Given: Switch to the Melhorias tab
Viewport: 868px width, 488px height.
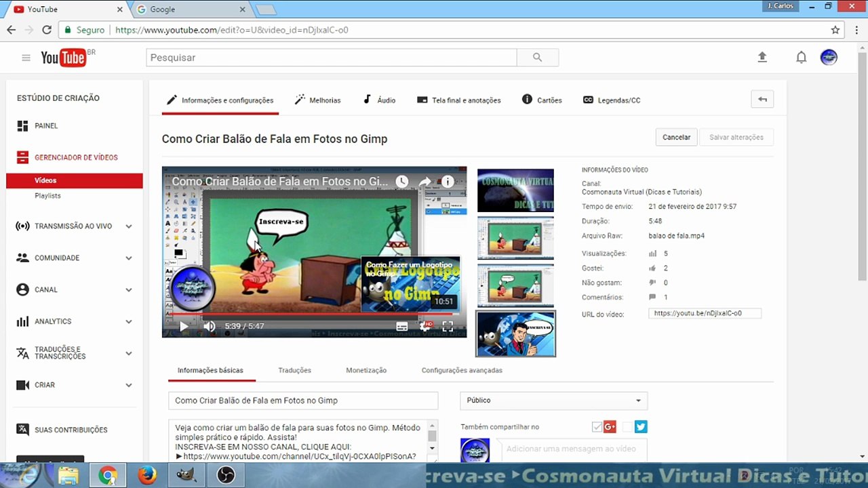Looking at the screenshot, I should click(318, 100).
